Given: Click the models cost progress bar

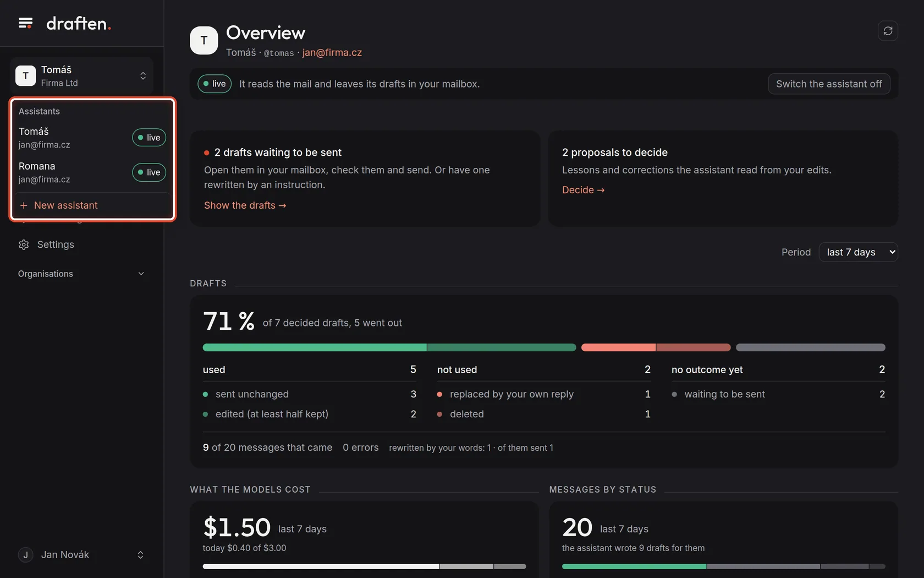Looking at the screenshot, I should [x=364, y=566].
